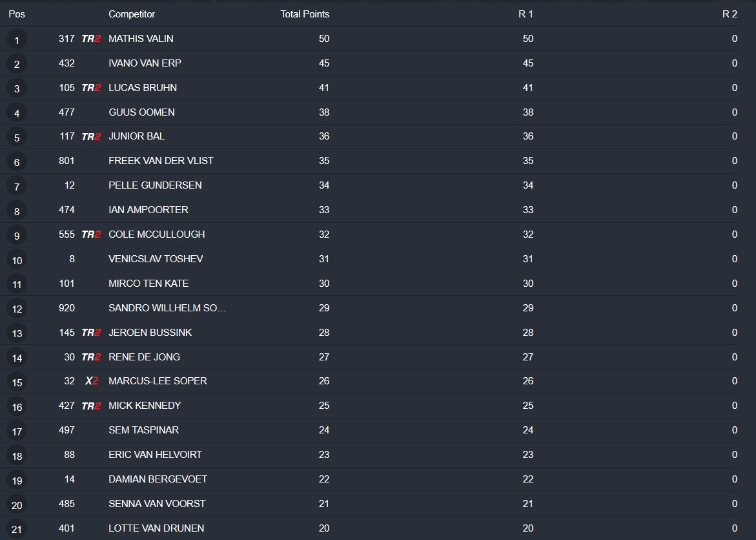Click the position 1 circle badge
Image resolution: width=756 pixels, height=540 pixels.
(x=17, y=40)
